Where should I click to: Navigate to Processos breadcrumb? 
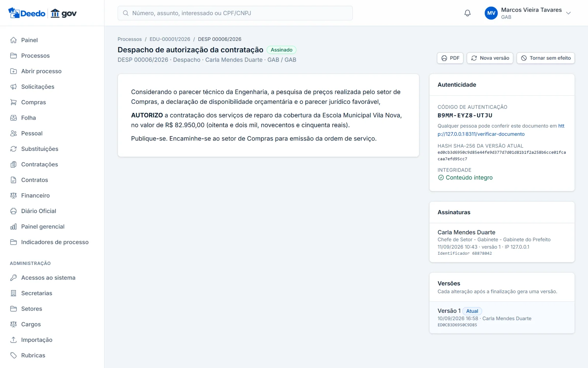129,39
